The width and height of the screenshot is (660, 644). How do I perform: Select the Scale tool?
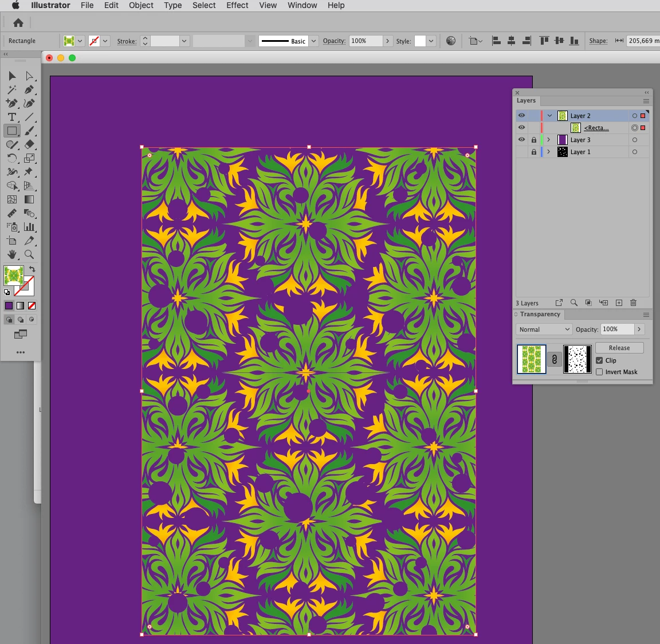coord(29,158)
